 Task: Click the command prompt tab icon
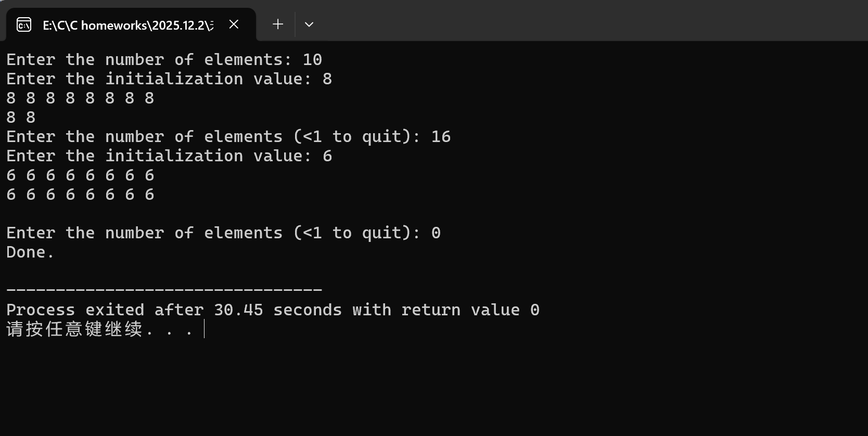point(24,24)
